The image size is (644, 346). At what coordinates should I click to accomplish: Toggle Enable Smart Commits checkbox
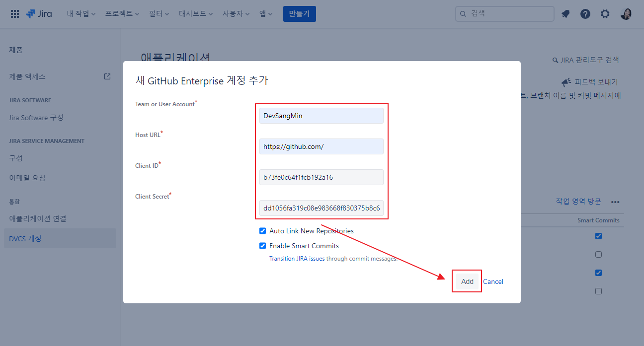[x=262, y=246]
